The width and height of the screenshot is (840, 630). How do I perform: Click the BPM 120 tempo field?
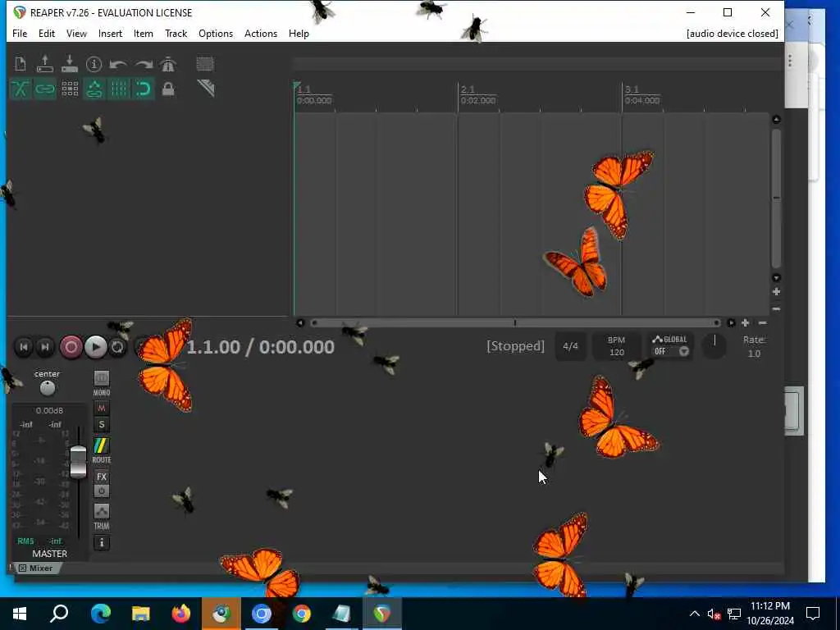tap(616, 346)
